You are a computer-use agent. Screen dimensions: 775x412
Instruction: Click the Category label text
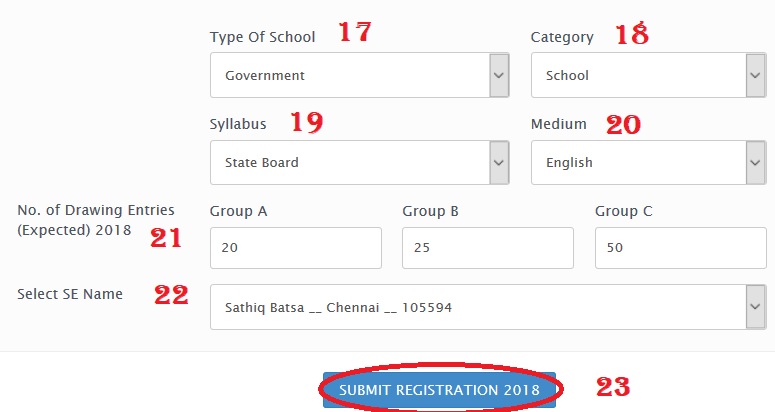tap(561, 37)
